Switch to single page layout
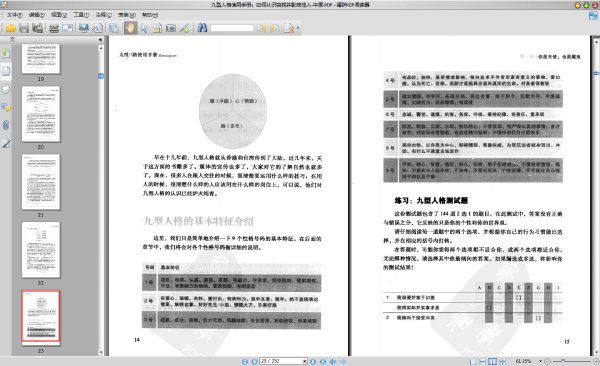Viewport: 600px width, 366px height. click(473, 361)
